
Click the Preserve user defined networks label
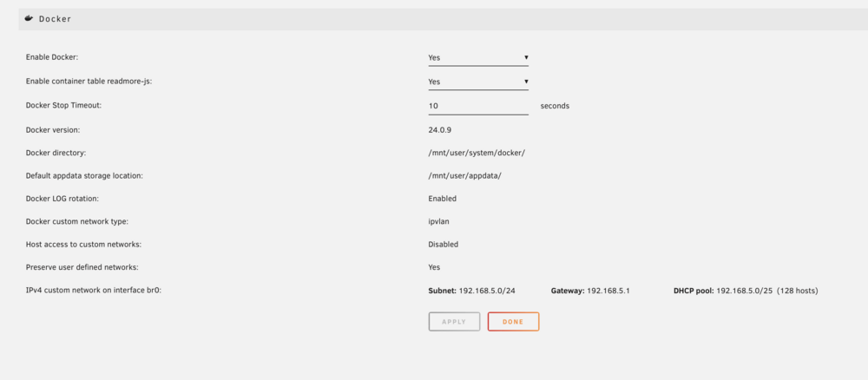pyautogui.click(x=82, y=267)
